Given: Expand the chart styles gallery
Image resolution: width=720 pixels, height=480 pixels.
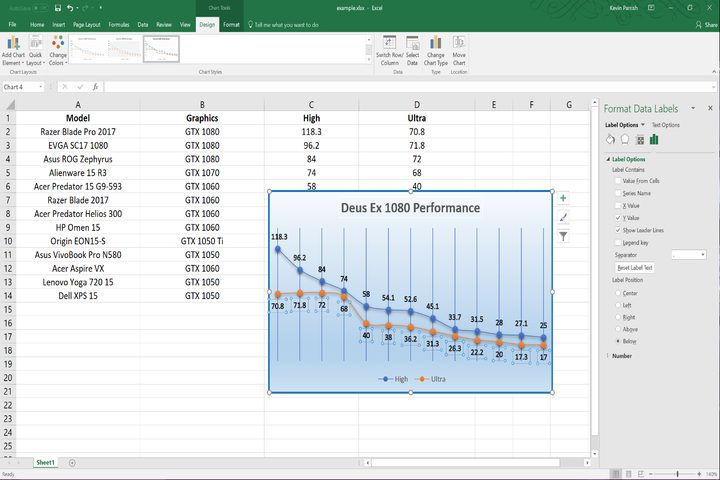Looking at the screenshot, I should click(368, 60).
